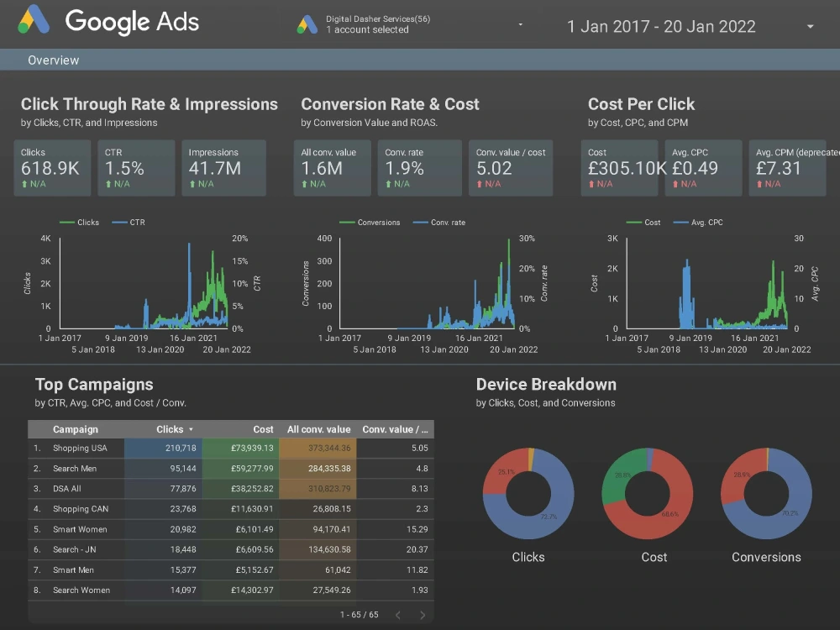Click the CTR scorecard 1.5%
840x630 pixels.
[x=136, y=168]
